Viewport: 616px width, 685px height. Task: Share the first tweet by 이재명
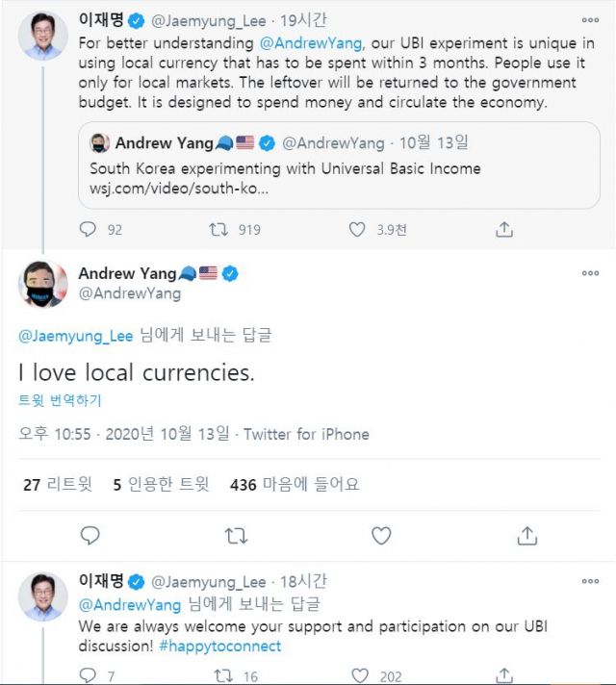coord(503,230)
